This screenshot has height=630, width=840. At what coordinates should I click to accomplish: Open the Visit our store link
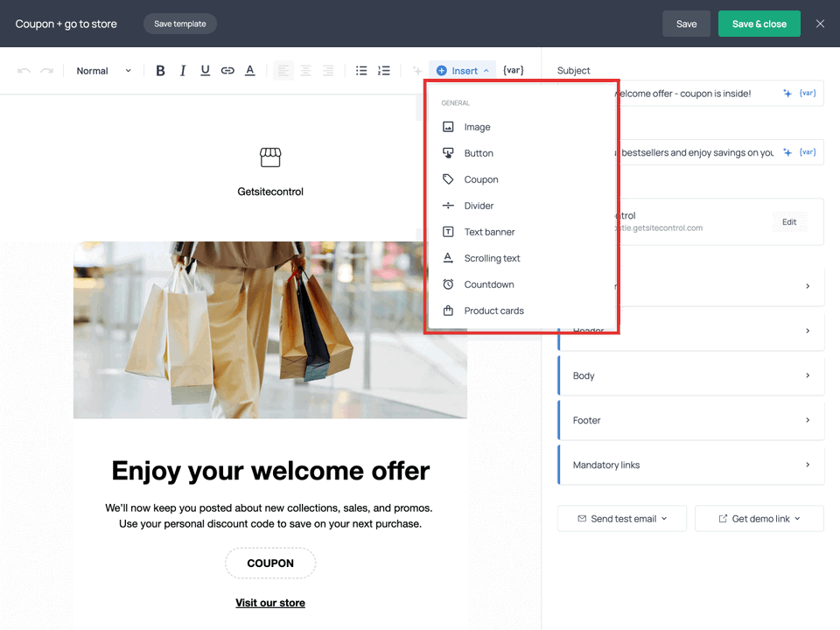(x=269, y=602)
